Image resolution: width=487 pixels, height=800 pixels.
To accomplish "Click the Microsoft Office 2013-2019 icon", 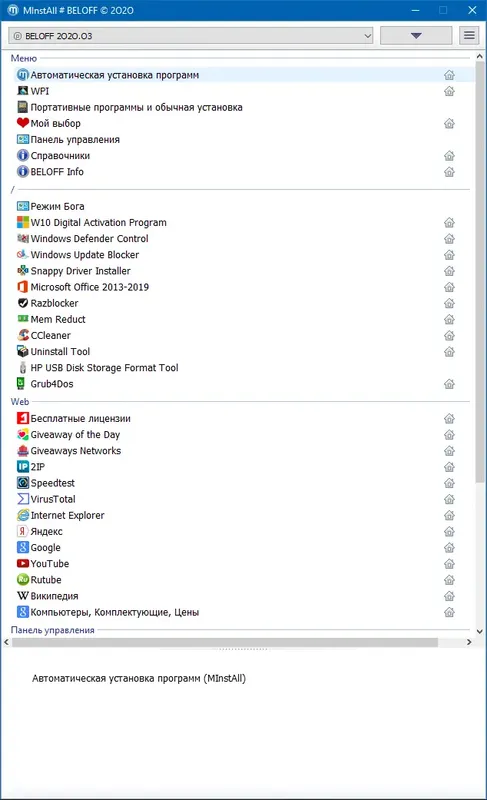I will 22,287.
